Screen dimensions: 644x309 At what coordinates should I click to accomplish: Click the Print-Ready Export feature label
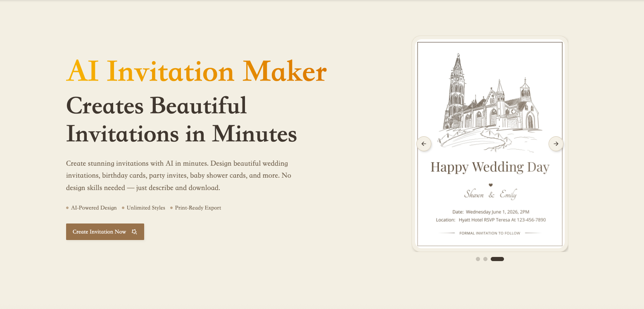[198, 208]
